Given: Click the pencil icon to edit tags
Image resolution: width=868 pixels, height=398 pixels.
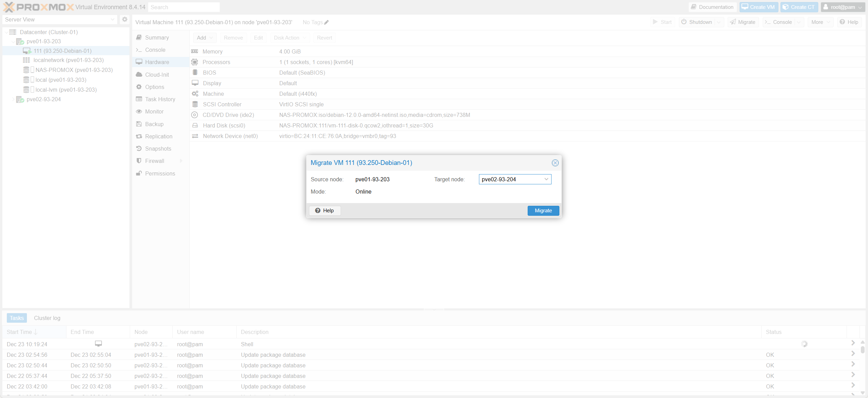Looking at the screenshot, I should (326, 22).
